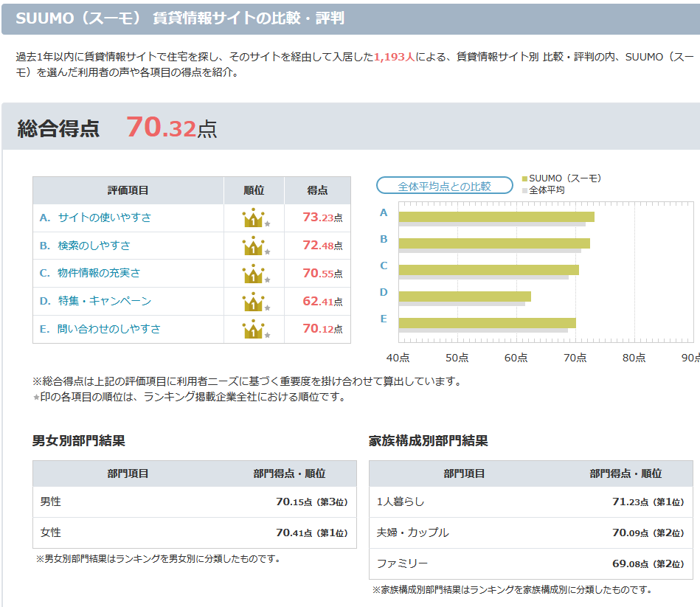Click the 70.09点 (第2位) value

648,533
